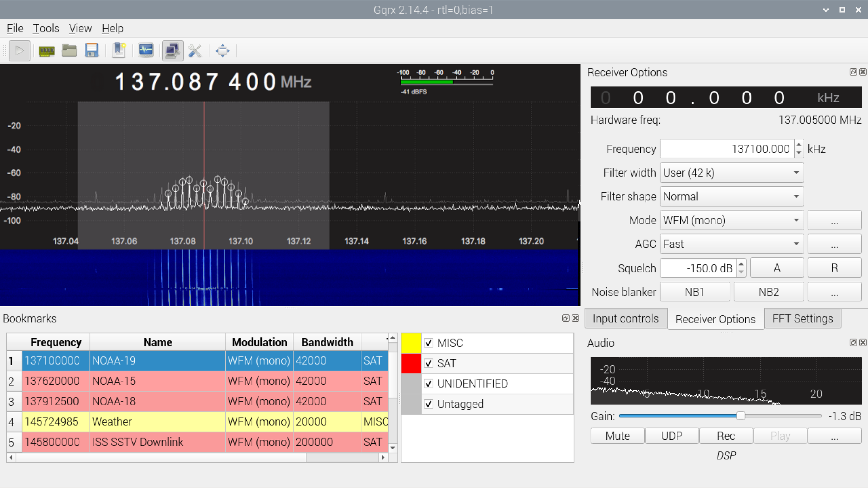
Task: Open I/O device configuration icon
Action: 47,51
